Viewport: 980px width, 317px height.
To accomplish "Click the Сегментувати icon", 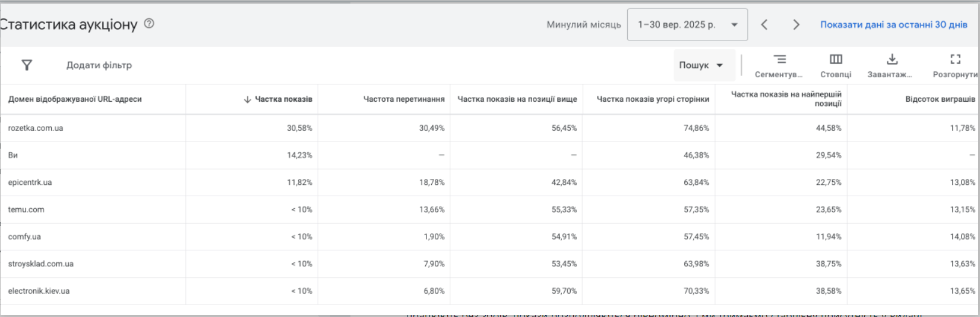I will pos(779,59).
